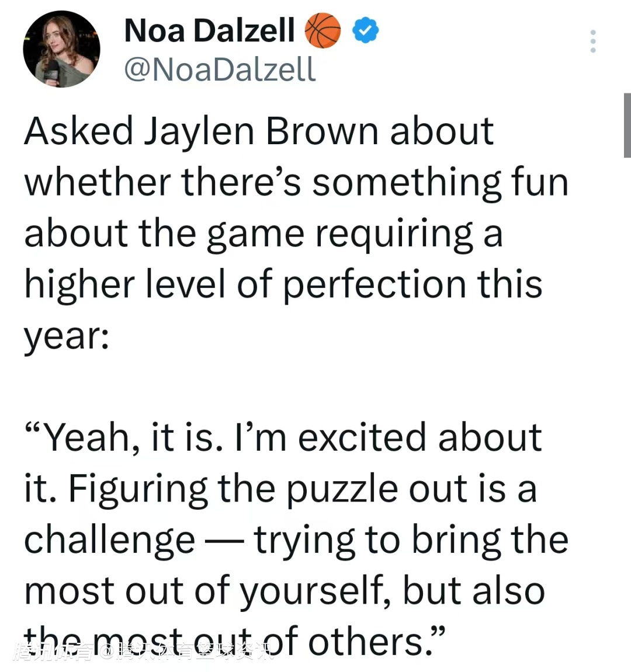This screenshot has height=672, width=631.
Task: Open Noa Dalzell's profile picture
Action: pyautogui.click(x=61, y=50)
